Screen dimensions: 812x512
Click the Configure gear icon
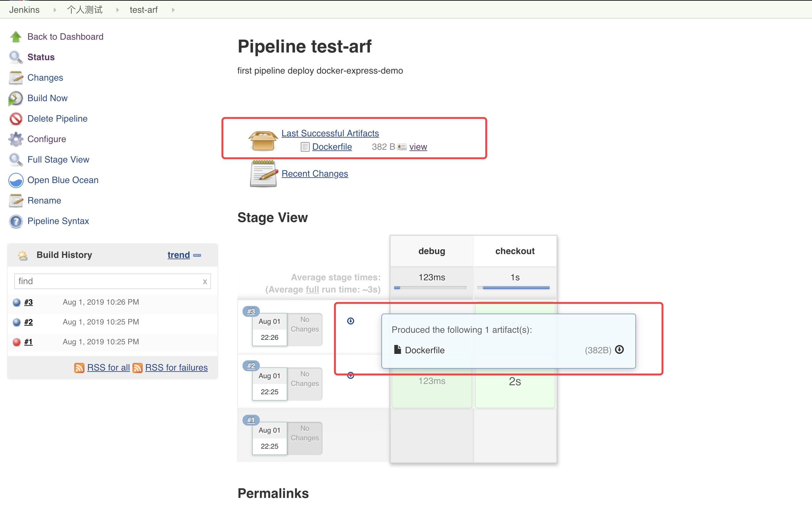click(x=15, y=139)
